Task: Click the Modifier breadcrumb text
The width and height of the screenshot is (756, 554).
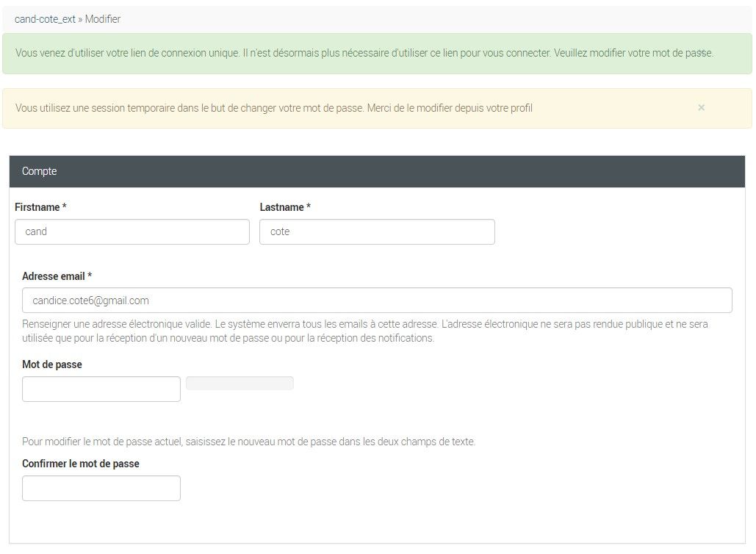Action: tap(103, 19)
